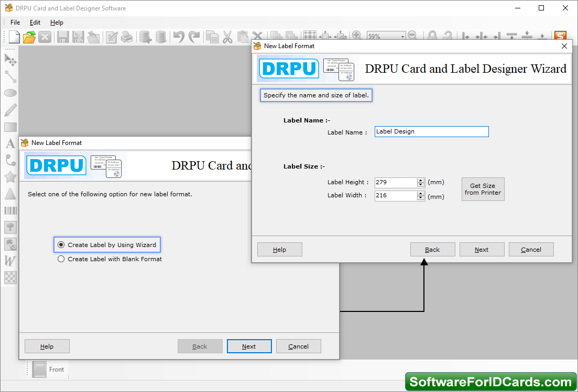Click Next in the label size wizard
The width and height of the screenshot is (578, 392).
tap(482, 250)
